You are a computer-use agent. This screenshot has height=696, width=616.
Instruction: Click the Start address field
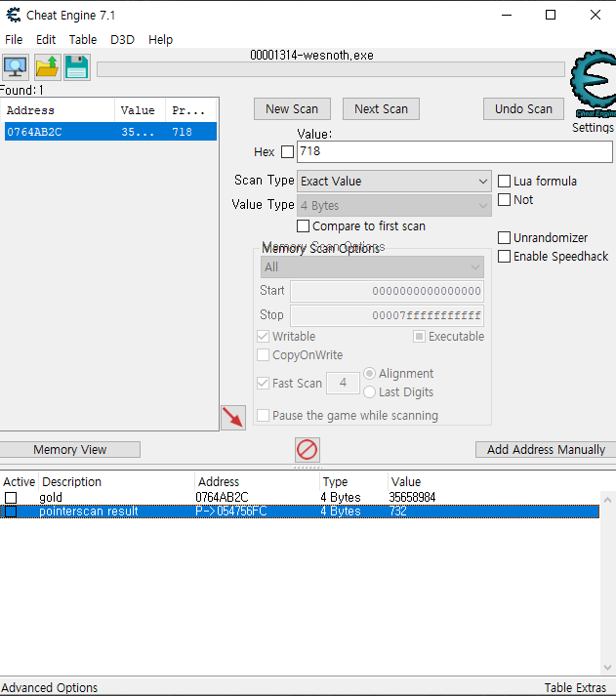[387, 291]
